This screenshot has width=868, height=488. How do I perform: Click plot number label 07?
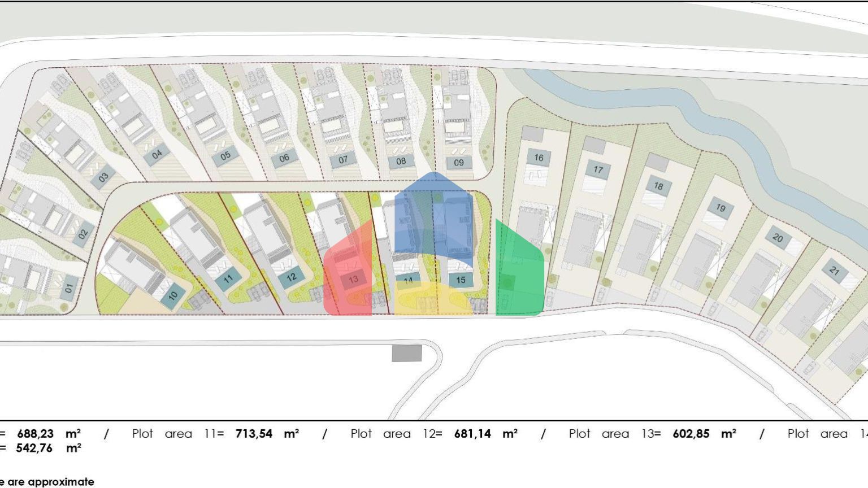click(x=343, y=160)
